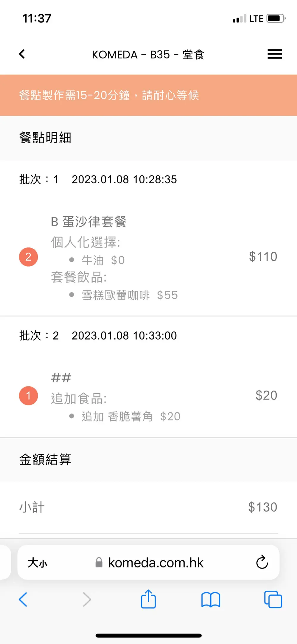Tap the padlock icon in the address bar

pos(99,563)
